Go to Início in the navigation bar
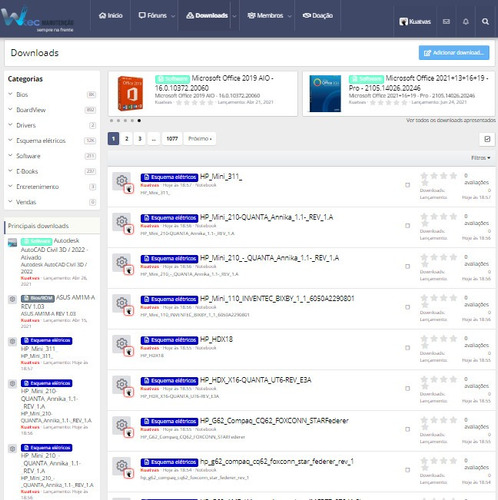Screen dimensions: 498x500 111,15
